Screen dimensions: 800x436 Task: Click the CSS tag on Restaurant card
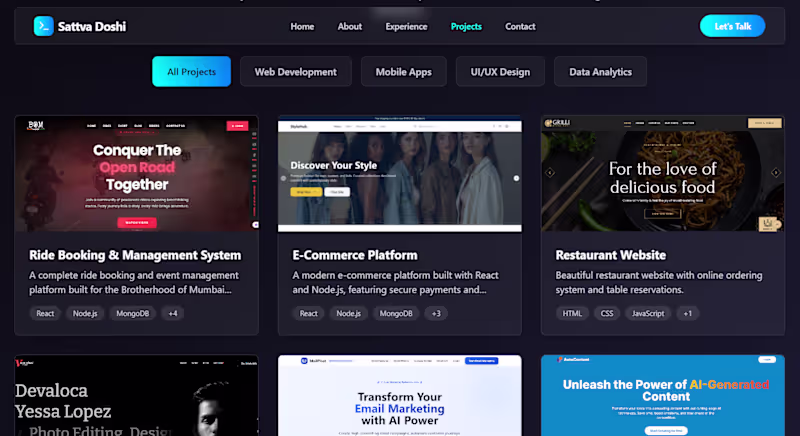[x=607, y=313]
